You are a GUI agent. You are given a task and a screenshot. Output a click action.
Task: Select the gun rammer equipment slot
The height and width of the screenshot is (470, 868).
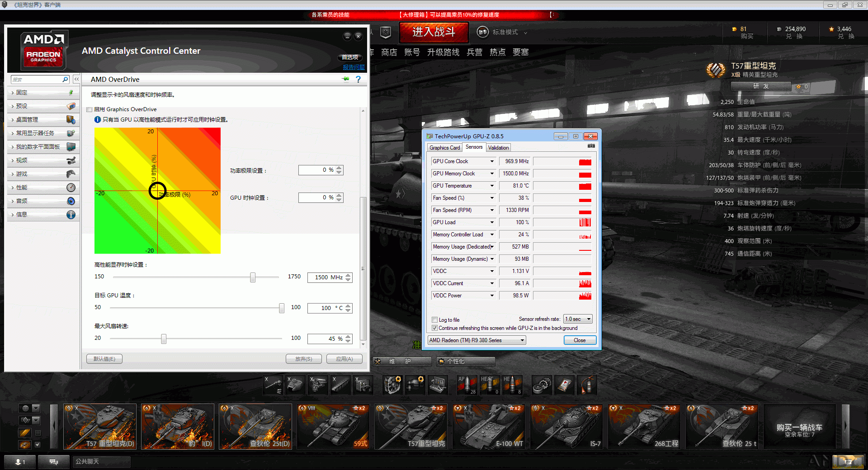pos(415,385)
